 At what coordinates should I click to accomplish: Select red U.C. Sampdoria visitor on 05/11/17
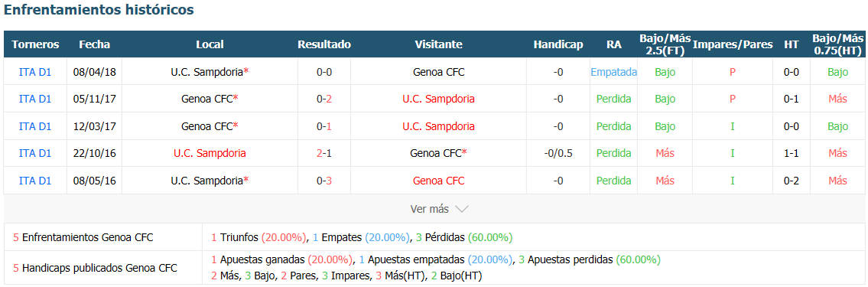point(438,99)
